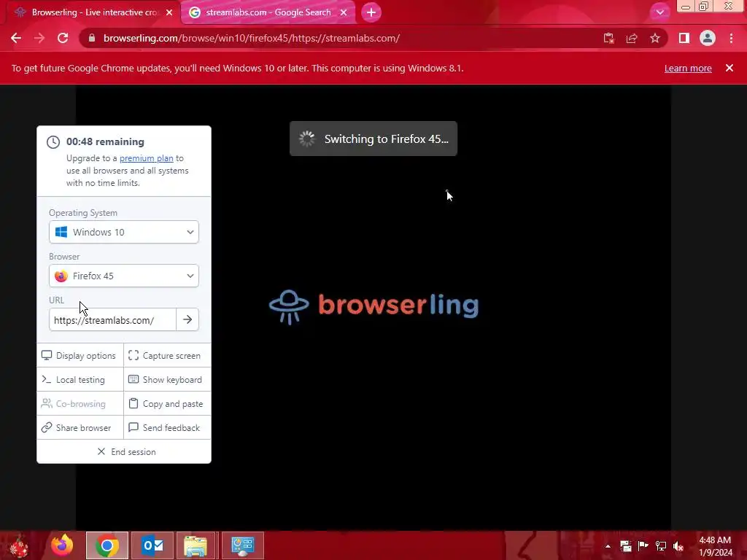Dismiss the Chrome update notification bar
The image size is (747, 560).
tap(729, 68)
